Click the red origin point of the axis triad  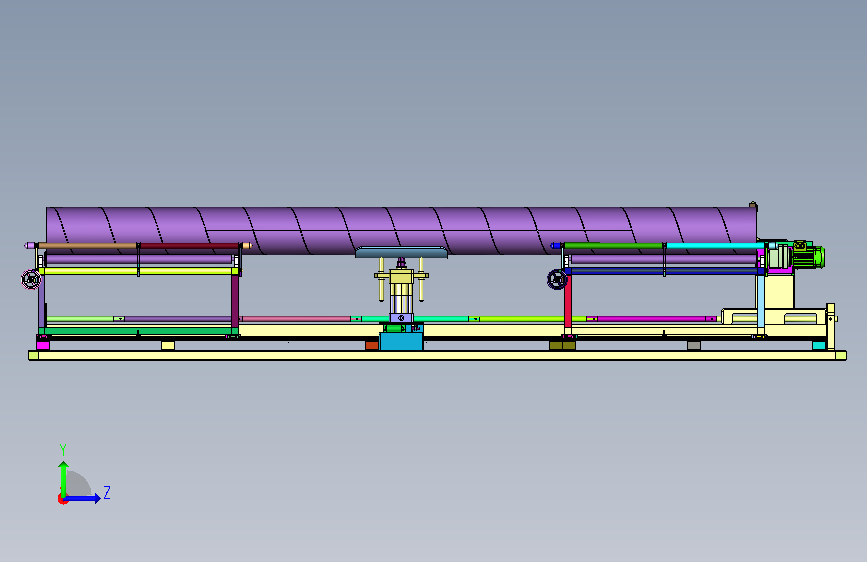click(62, 499)
